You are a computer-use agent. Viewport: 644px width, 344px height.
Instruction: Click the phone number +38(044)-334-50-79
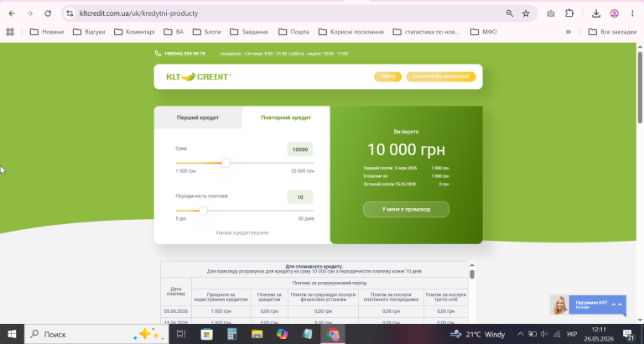[x=184, y=54]
